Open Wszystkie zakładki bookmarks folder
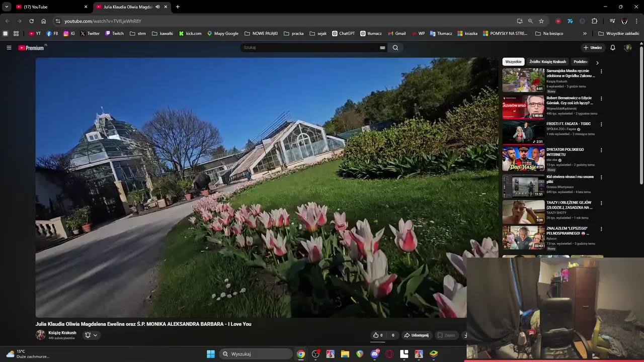The width and height of the screenshot is (644, 362). point(619,34)
